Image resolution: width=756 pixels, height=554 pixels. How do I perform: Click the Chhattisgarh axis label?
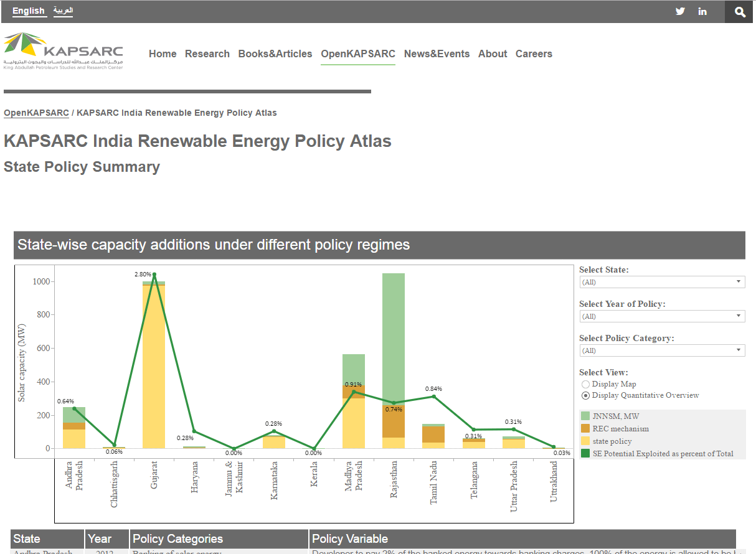pyautogui.click(x=114, y=484)
